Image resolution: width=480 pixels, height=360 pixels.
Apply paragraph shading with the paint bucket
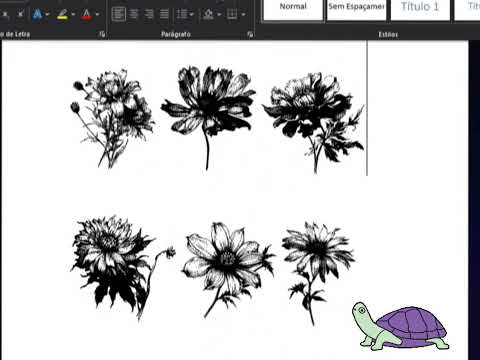(208, 14)
